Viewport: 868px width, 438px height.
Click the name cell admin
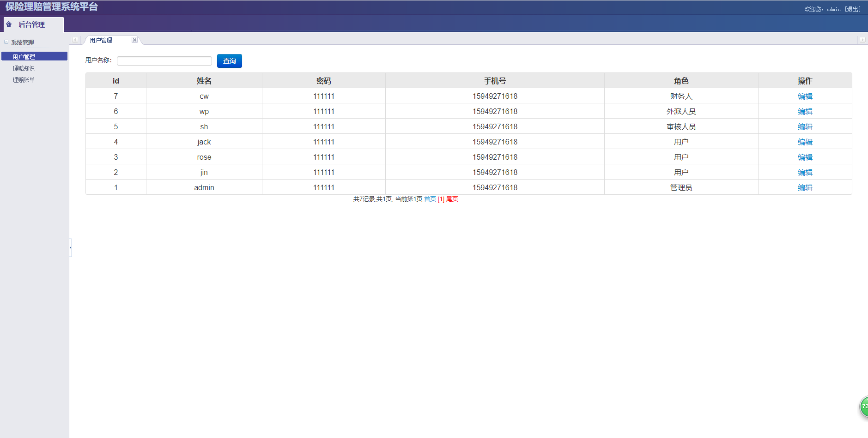[204, 187]
